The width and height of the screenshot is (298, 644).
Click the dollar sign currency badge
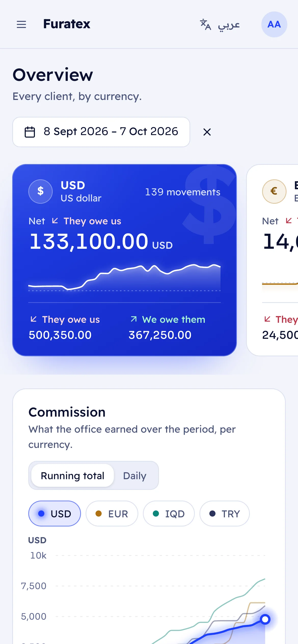point(40,191)
